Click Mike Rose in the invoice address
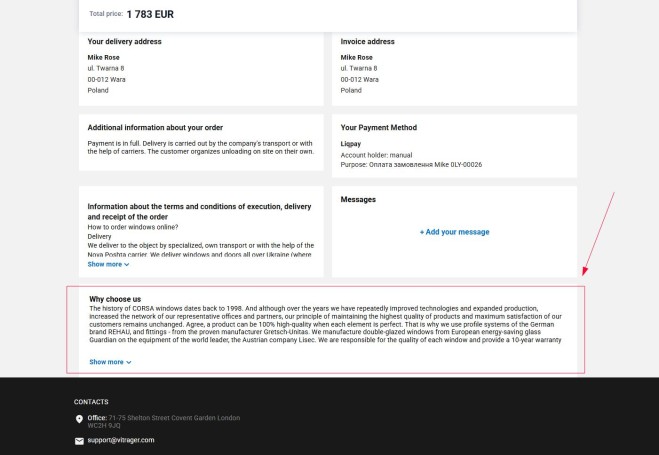Screen dimensions: 659x455 coord(356,57)
